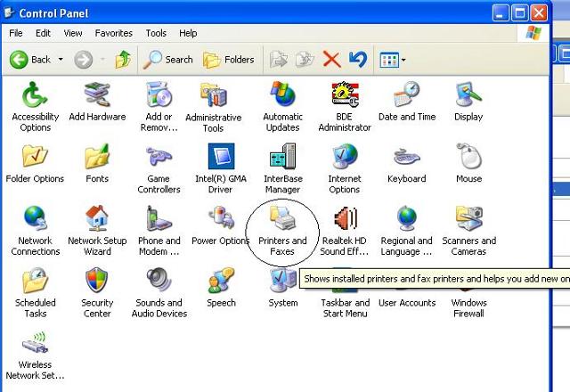Open the Speech icon
The height and width of the screenshot is (392, 570).
[221, 281]
